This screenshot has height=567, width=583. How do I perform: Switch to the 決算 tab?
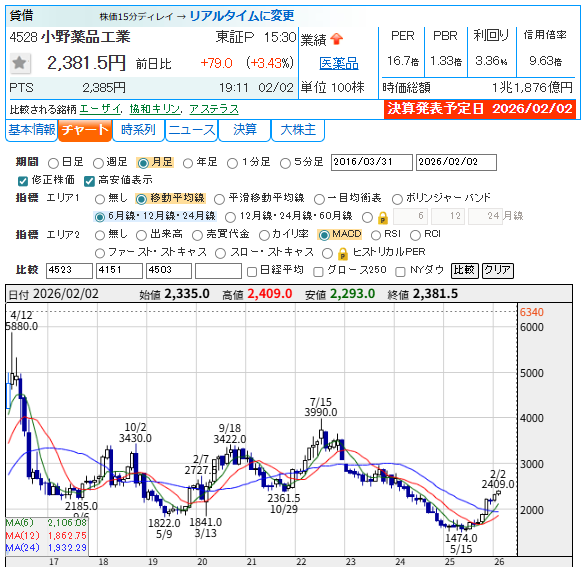point(245,130)
